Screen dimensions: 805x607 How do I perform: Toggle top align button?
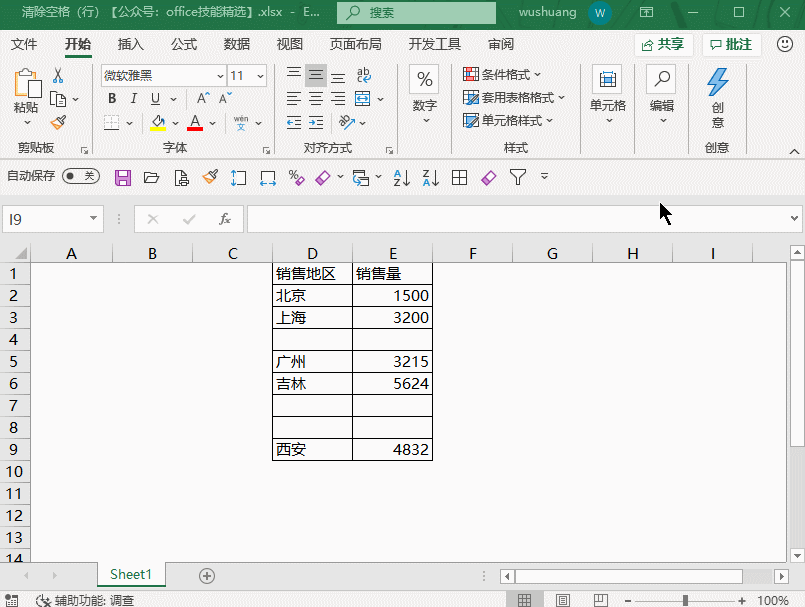(294, 75)
